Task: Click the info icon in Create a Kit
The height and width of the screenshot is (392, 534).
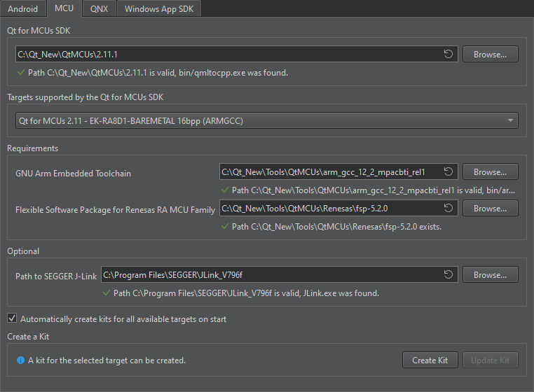Action: click(20, 360)
